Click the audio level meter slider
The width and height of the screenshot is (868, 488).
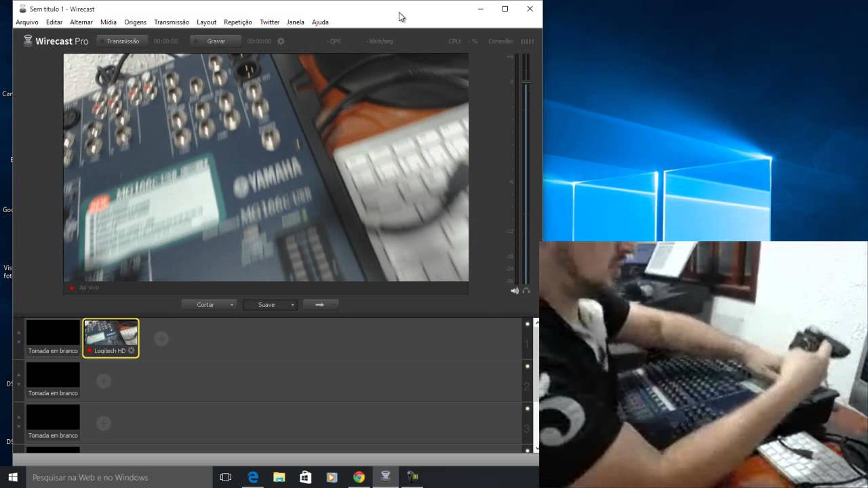pos(526,82)
